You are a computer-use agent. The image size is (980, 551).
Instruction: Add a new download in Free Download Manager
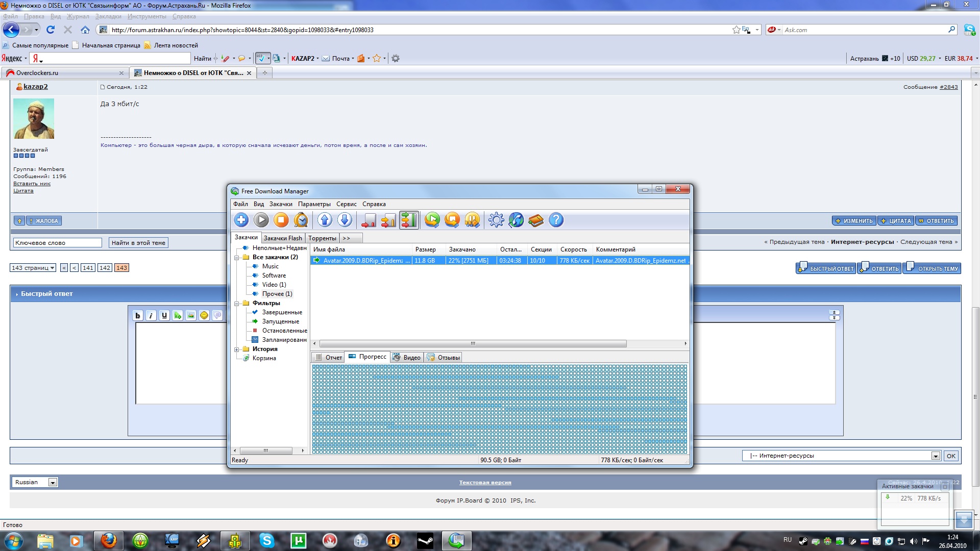[241, 220]
